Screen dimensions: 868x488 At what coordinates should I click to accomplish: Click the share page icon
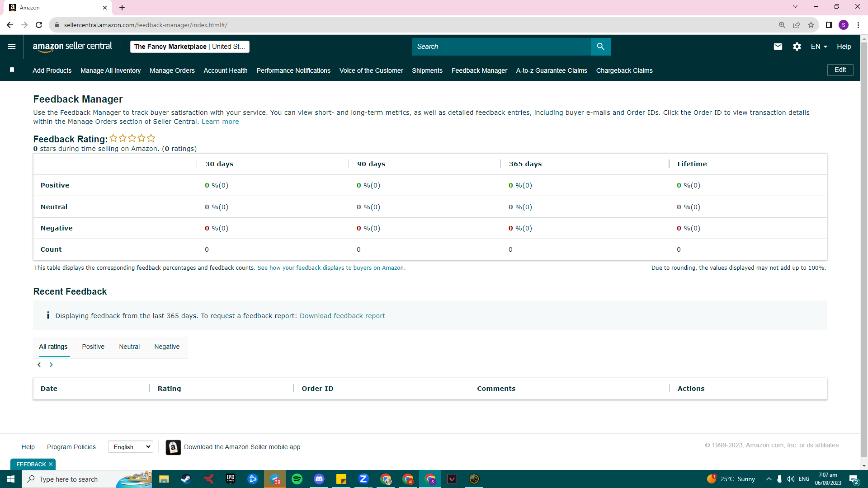coord(797,25)
